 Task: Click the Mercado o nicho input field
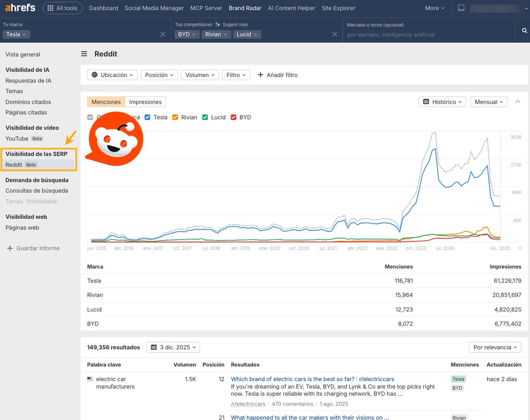(428, 34)
